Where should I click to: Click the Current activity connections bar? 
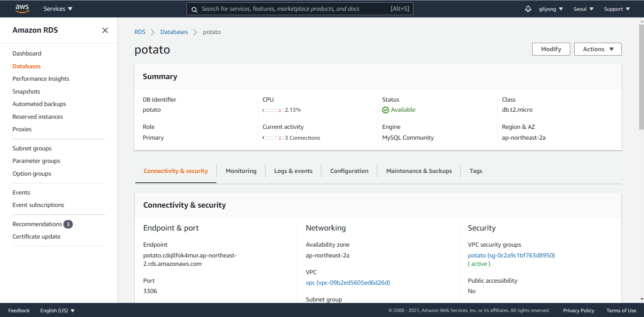(273, 138)
